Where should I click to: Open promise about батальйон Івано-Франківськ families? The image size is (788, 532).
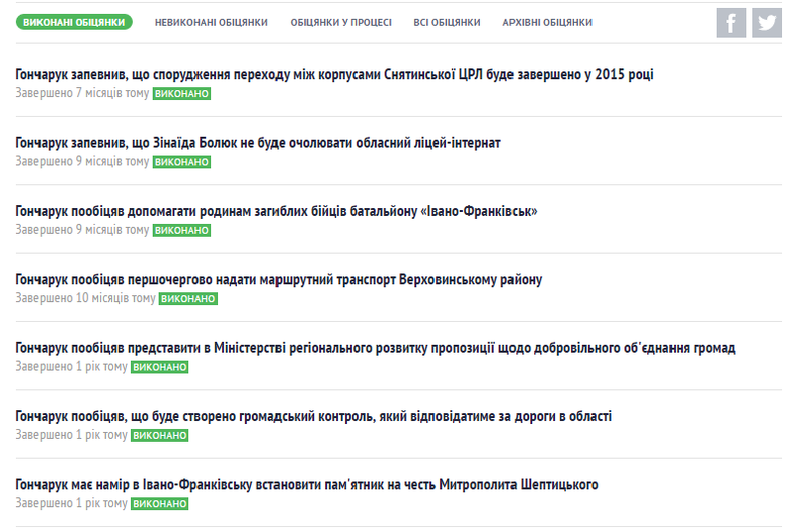(x=276, y=211)
